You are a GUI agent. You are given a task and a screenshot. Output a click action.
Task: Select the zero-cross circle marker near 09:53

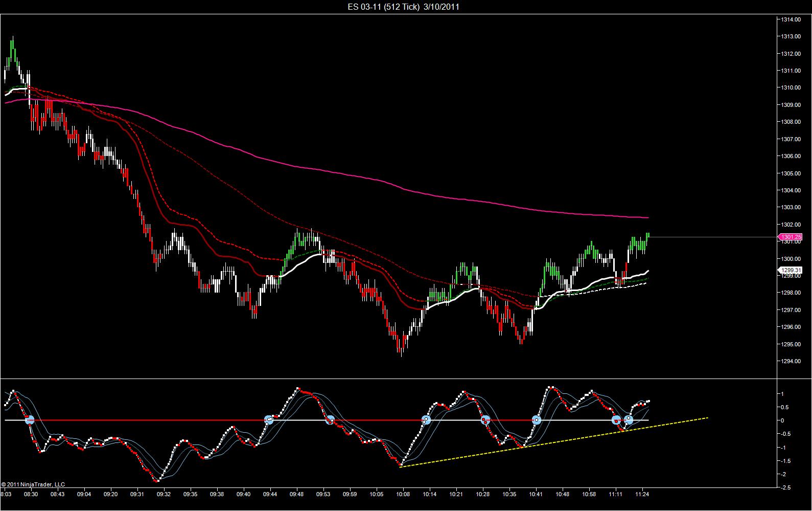tap(330, 420)
